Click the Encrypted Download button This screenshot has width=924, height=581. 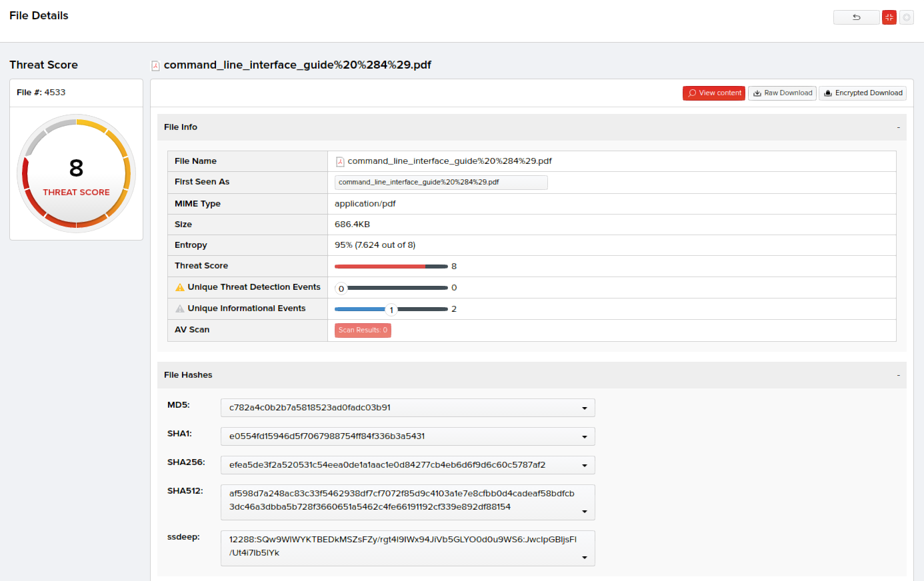863,93
